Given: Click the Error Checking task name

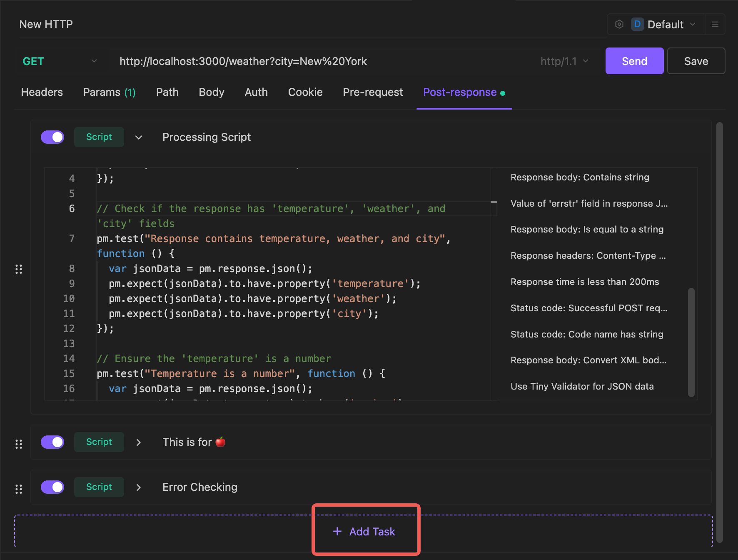Looking at the screenshot, I should [200, 487].
